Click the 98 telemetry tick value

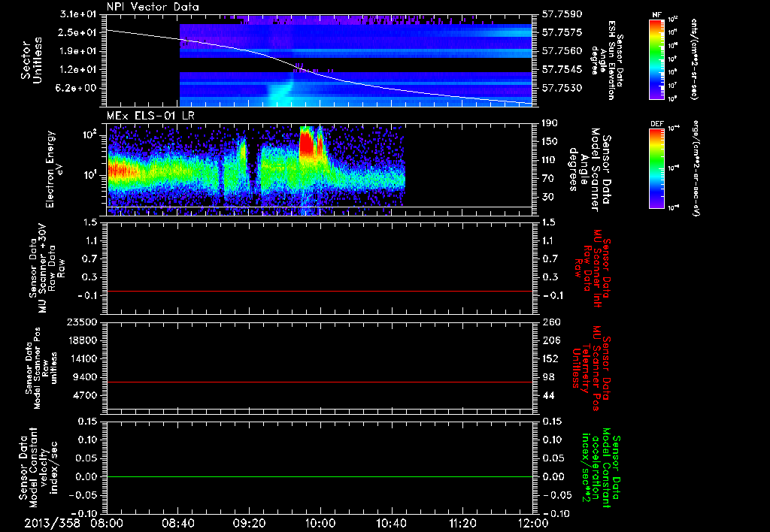pos(548,377)
